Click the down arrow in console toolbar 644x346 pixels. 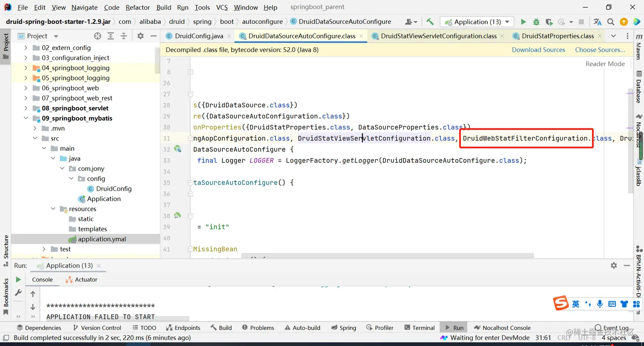point(33,307)
